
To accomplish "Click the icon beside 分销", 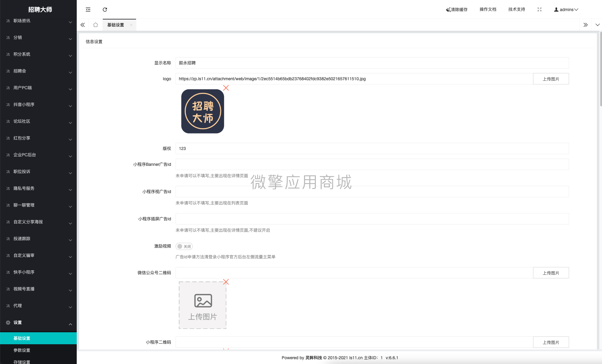I will tap(8, 37).
